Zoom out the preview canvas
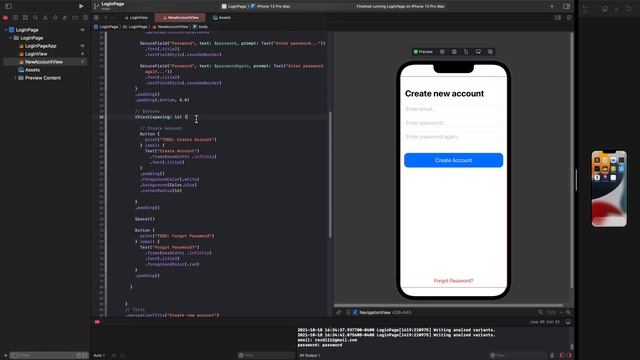The height and width of the screenshot is (360, 640). (540, 312)
